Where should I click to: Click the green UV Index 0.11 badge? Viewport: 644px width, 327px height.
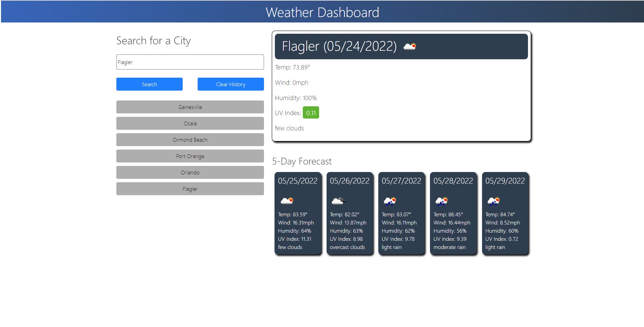pyautogui.click(x=311, y=113)
